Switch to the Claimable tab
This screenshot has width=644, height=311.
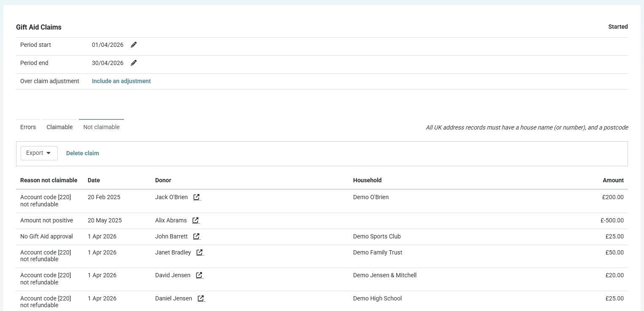(x=59, y=127)
